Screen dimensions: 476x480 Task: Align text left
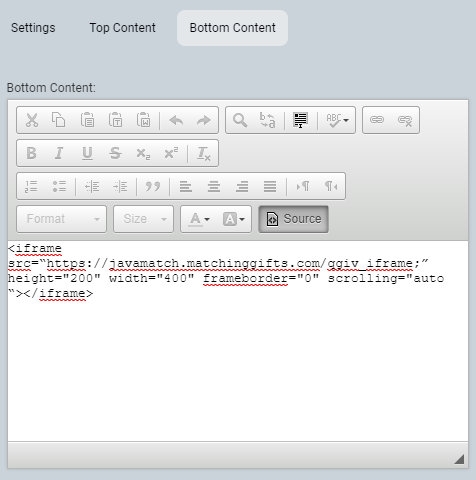(x=186, y=186)
